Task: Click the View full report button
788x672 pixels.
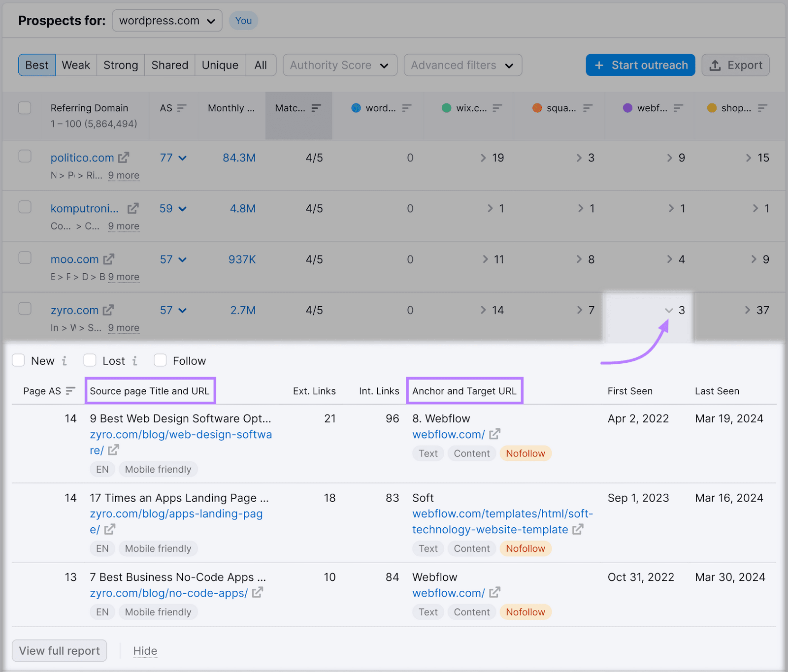Action: point(59,650)
